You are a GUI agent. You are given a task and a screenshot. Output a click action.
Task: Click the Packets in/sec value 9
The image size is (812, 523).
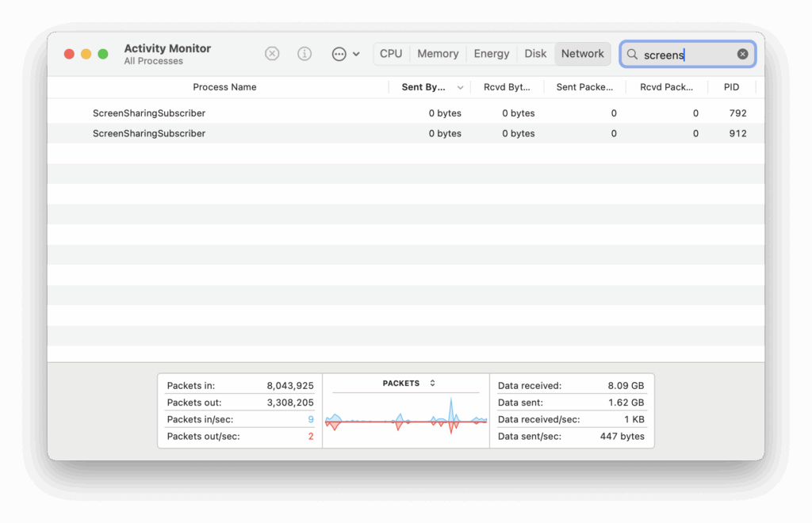311,419
